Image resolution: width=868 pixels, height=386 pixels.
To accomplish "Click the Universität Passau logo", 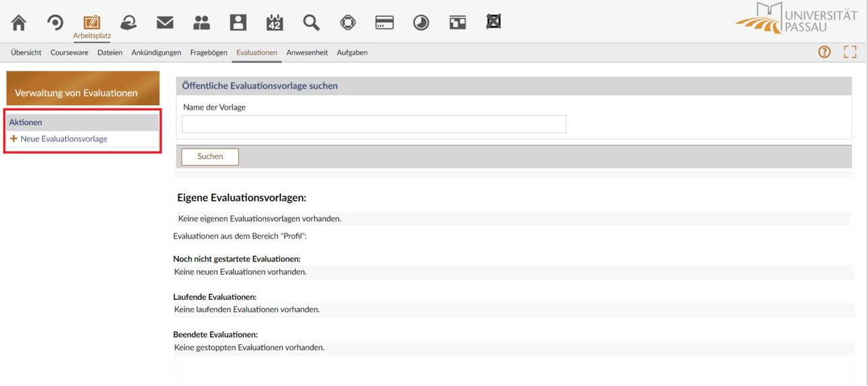I will click(797, 19).
